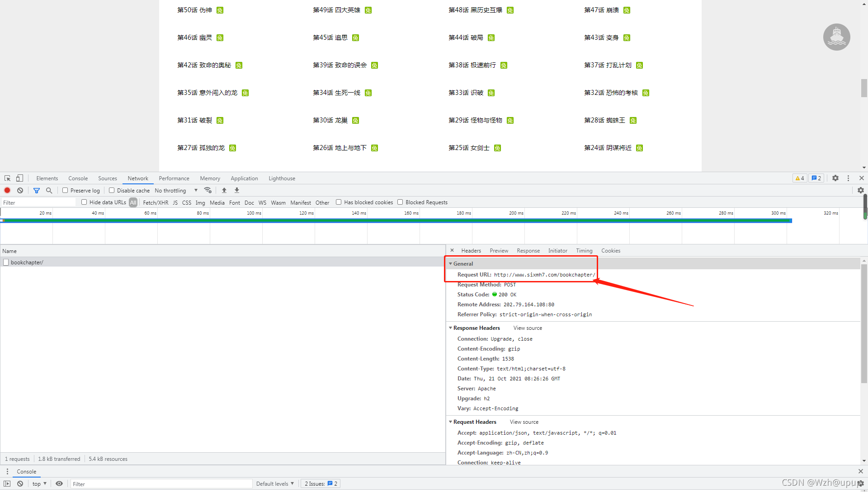Open DevTools settings gear

(x=835, y=178)
